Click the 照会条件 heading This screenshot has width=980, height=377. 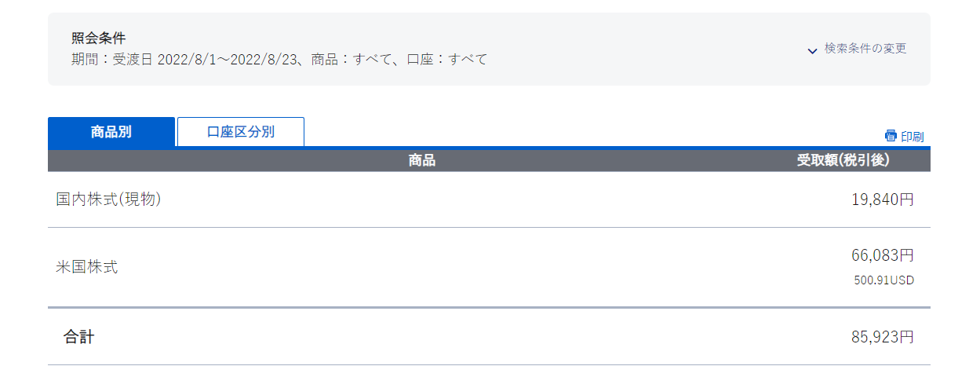coord(98,38)
